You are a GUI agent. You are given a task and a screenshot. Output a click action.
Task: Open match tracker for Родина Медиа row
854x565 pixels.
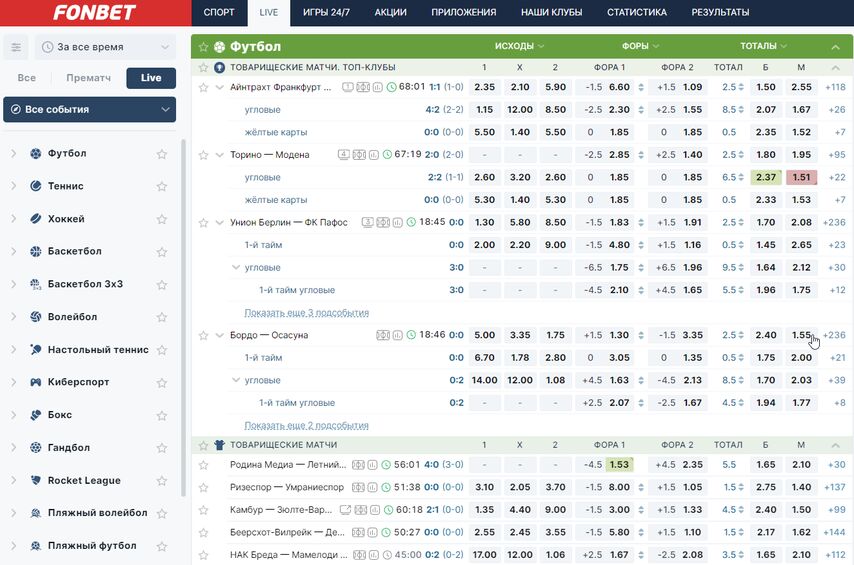(358, 465)
